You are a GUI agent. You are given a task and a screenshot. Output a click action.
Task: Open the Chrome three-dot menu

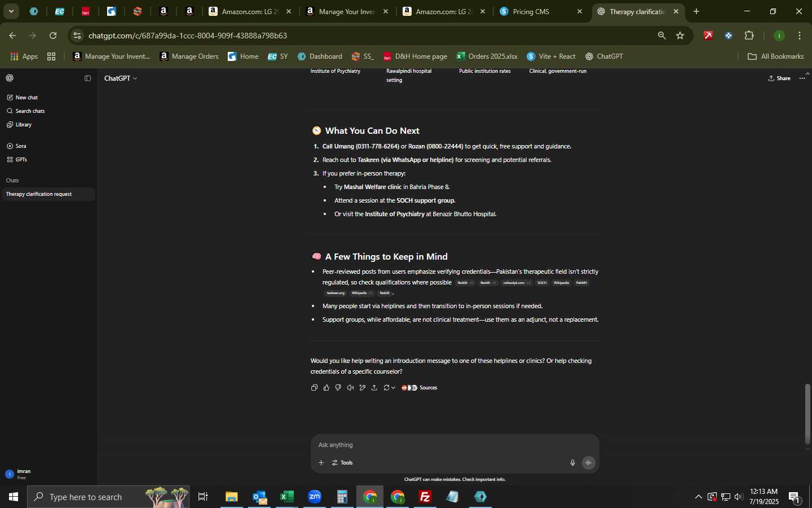pos(800,36)
